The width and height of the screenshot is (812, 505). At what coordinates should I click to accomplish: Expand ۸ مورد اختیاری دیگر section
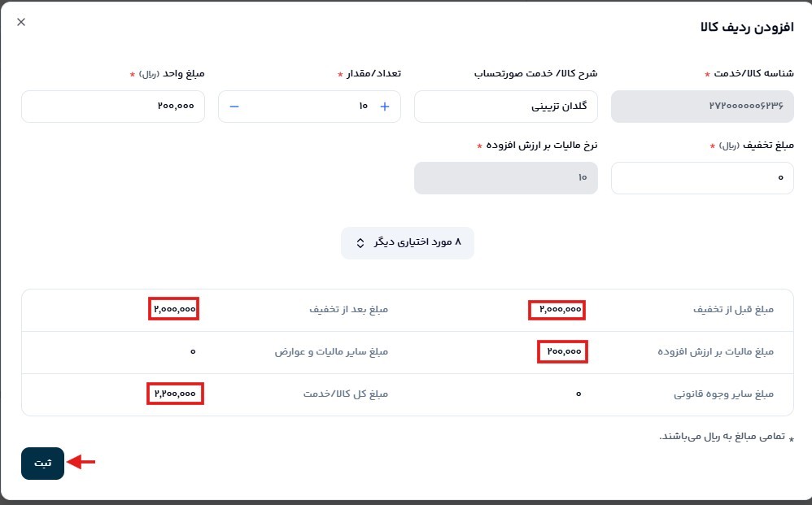click(407, 243)
